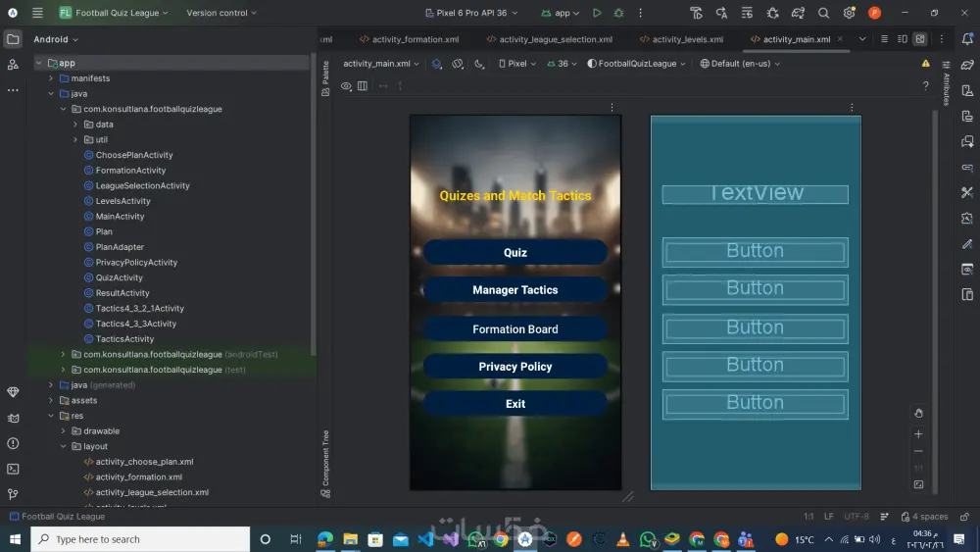
Task: Enable pan hand tool in designer
Action: click(918, 413)
